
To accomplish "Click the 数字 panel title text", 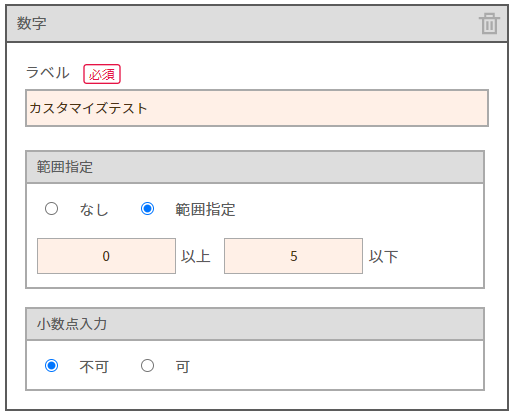I will point(32,23).
